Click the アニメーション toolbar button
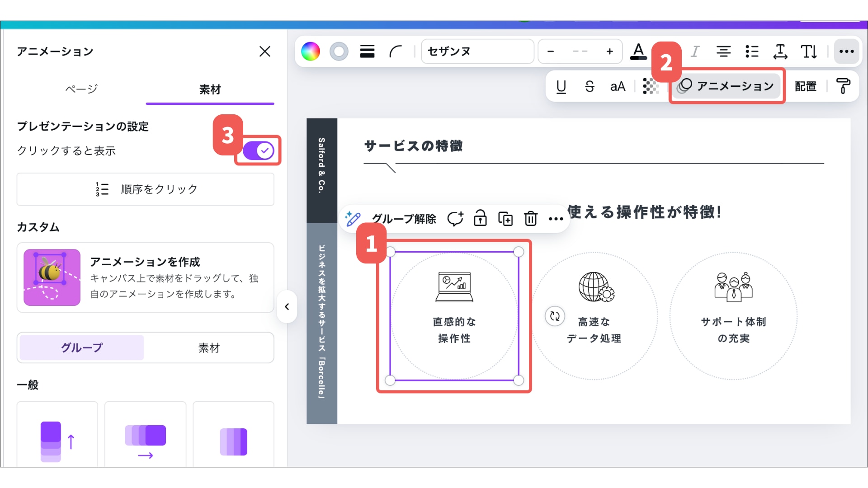 (x=727, y=86)
